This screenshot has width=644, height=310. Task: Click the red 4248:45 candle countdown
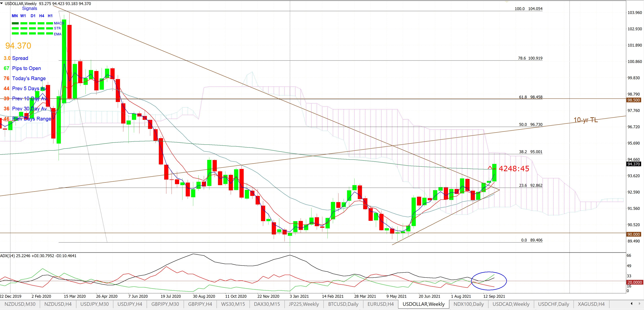(x=514, y=168)
